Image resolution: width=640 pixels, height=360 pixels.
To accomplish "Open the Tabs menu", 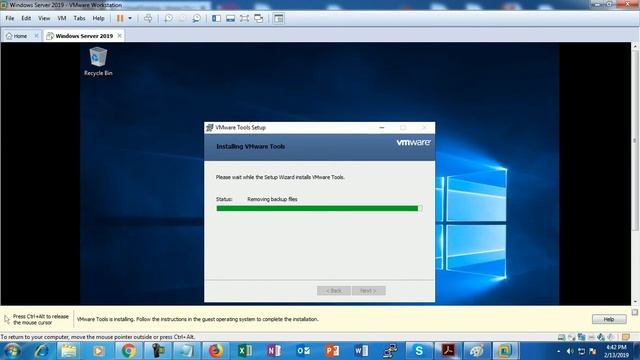I will (79, 18).
